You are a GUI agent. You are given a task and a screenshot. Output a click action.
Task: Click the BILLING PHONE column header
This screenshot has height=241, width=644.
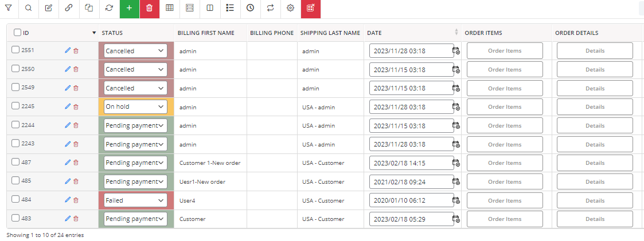coord(272,33)
